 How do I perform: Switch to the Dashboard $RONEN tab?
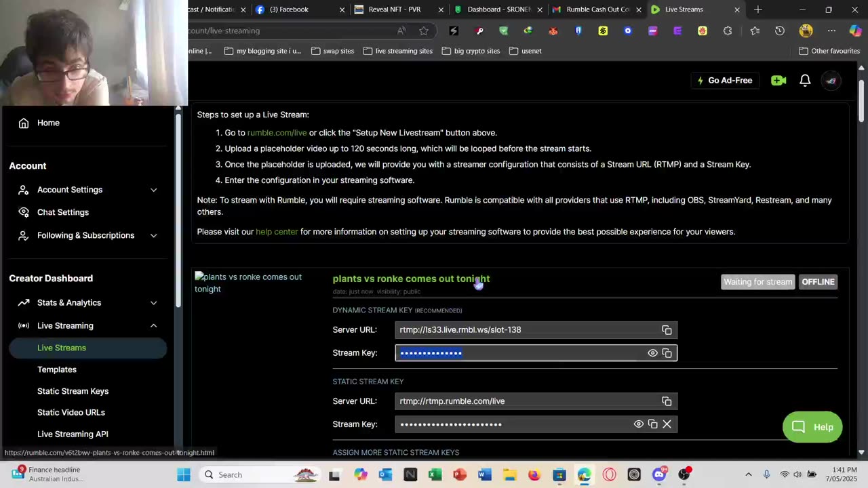pos(496,9)
